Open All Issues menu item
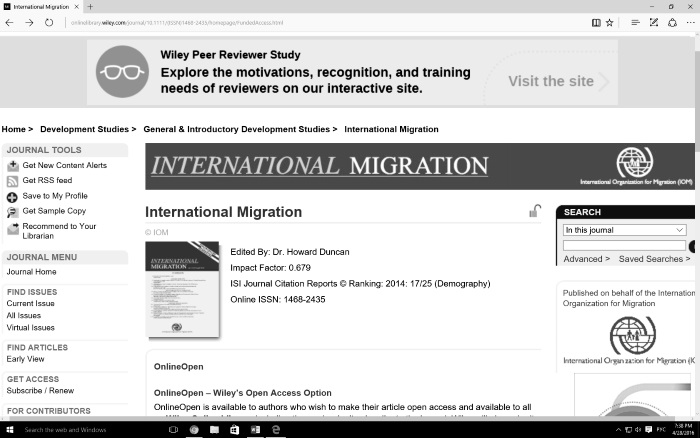This screenshot has width=700, height=438. (24, 315)
